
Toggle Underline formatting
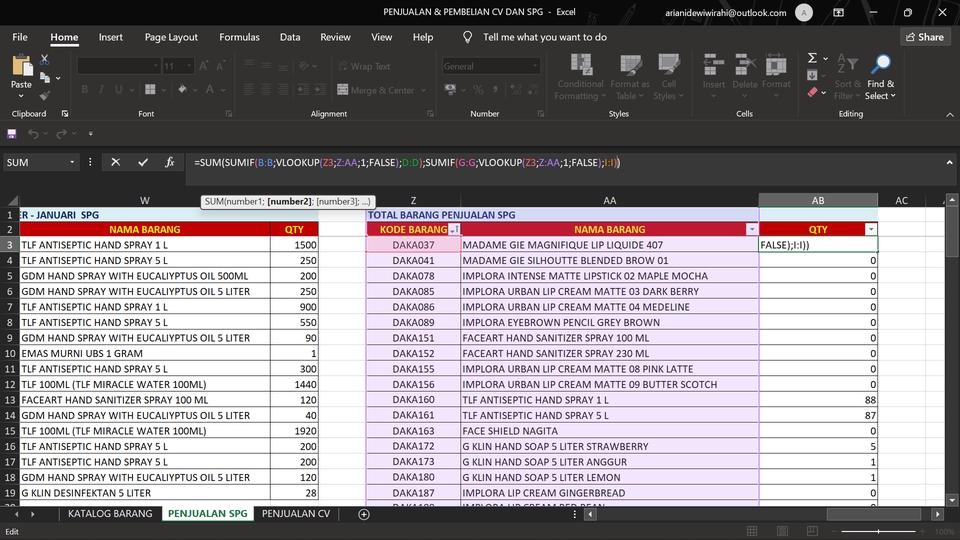pos(118,89)
